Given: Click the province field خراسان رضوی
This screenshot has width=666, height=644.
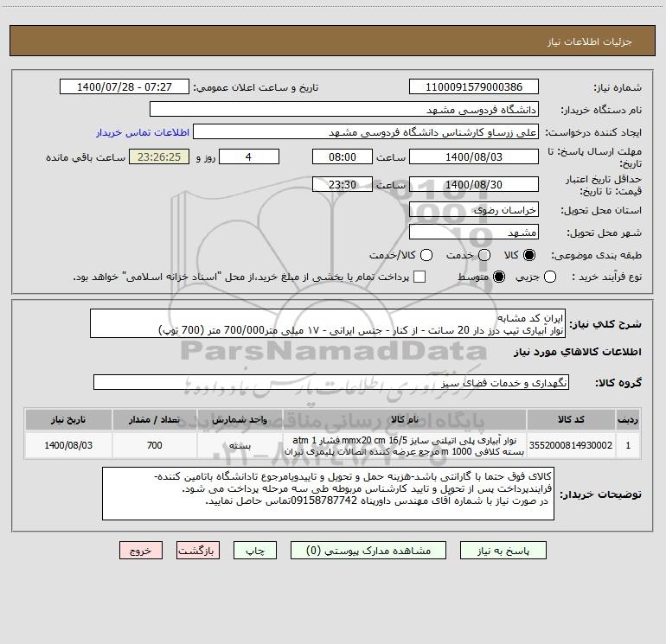Looking at the screenshot, I should [474, 209].
